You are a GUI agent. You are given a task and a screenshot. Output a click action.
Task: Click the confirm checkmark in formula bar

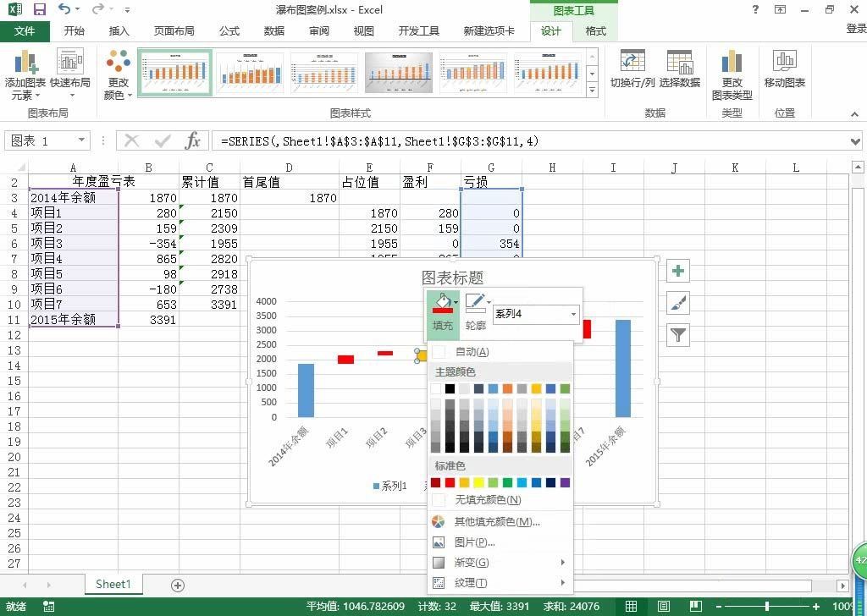pos(163,140)
